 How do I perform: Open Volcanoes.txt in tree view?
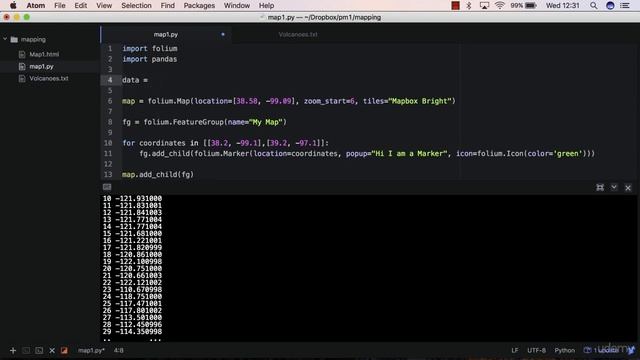click(x=49, y=78)
